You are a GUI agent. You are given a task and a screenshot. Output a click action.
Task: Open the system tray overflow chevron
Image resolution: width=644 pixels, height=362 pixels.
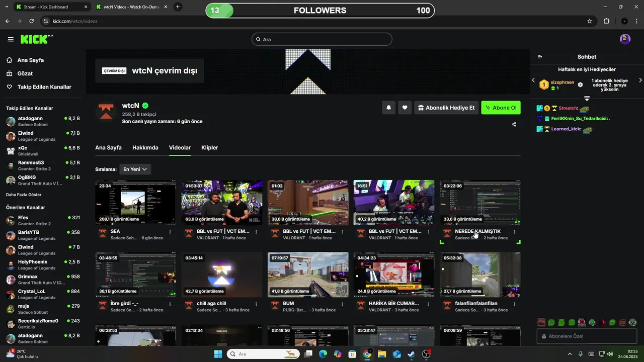pyautogui.click(x=570, y=354)
